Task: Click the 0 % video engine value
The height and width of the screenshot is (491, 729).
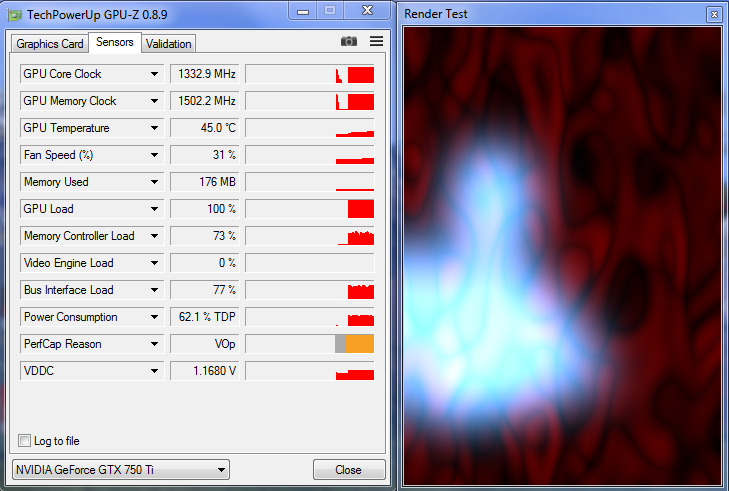Action: click(x=205, y=263)
